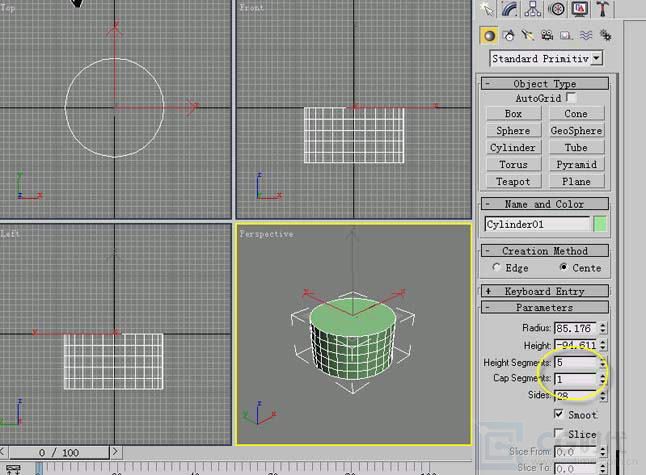Open the Hierarchy command panel tab

(x=533, y=8)
